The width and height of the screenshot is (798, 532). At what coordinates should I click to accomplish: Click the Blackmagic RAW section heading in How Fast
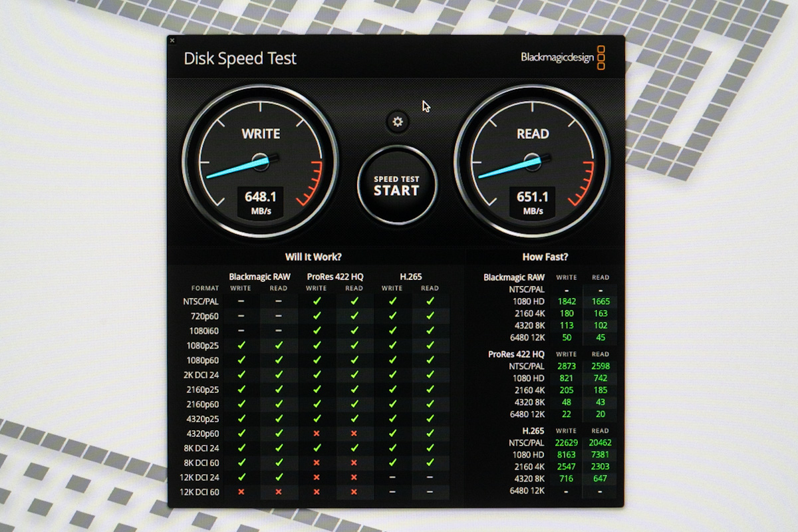tap(514, 277)
